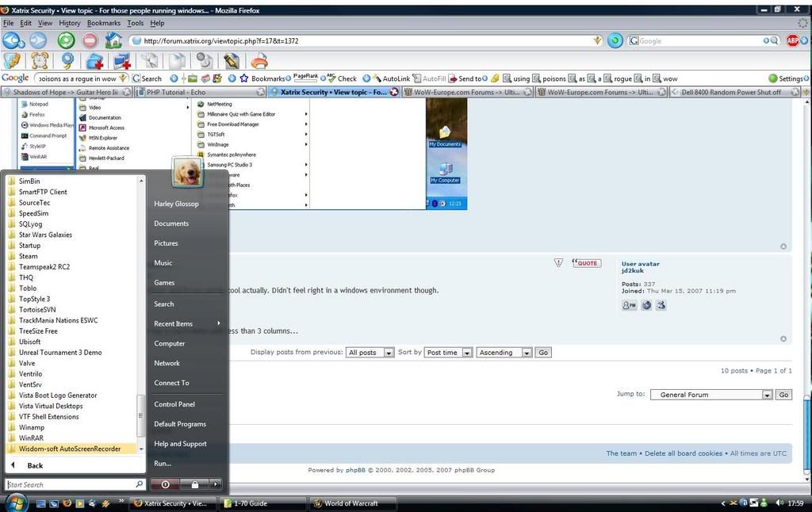The width and height of the screenshot is (812, 512).
Task: Switch to Shadows of Hope Guitar Hero tab
Action: click(x=66, y=92)
